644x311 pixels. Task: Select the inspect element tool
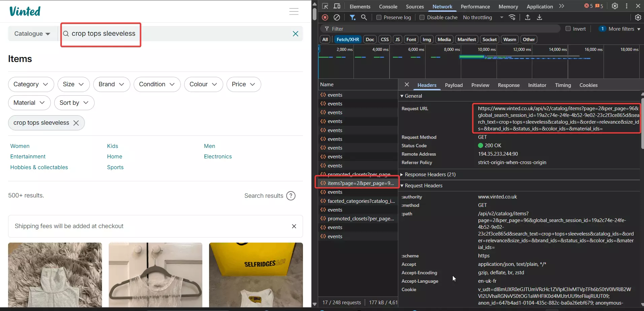click(x=325, y=6)
